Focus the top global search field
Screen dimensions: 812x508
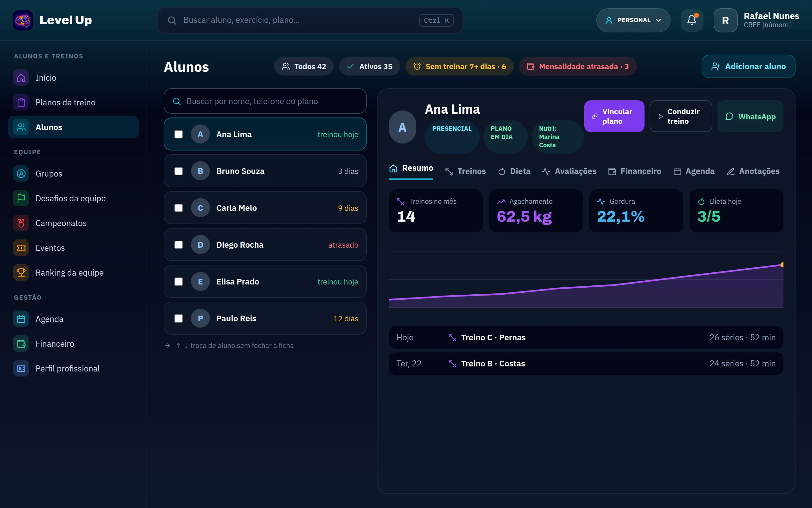(x=310, y=20)
